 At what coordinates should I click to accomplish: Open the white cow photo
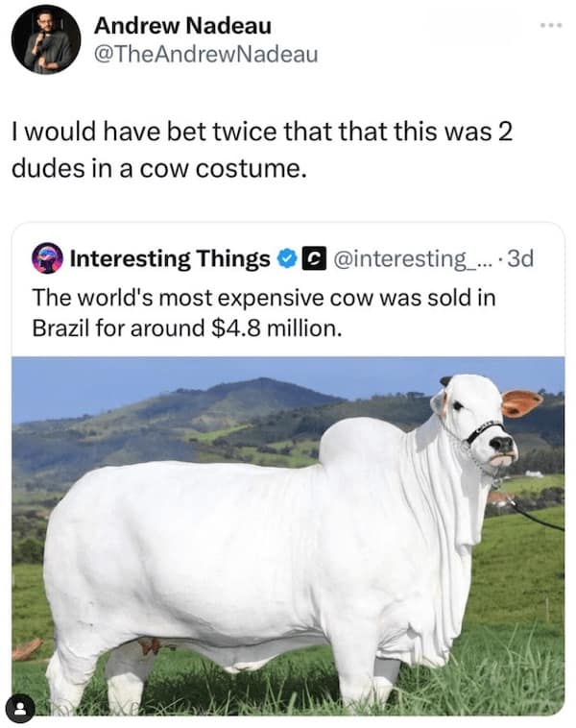point(288,536)
